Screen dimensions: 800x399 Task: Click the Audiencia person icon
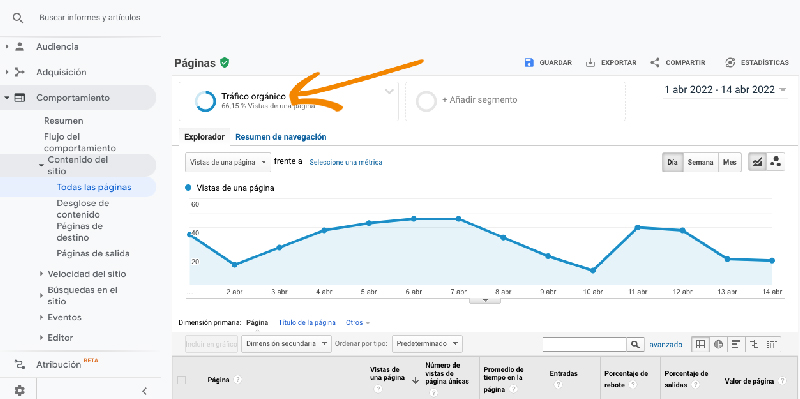20,46
